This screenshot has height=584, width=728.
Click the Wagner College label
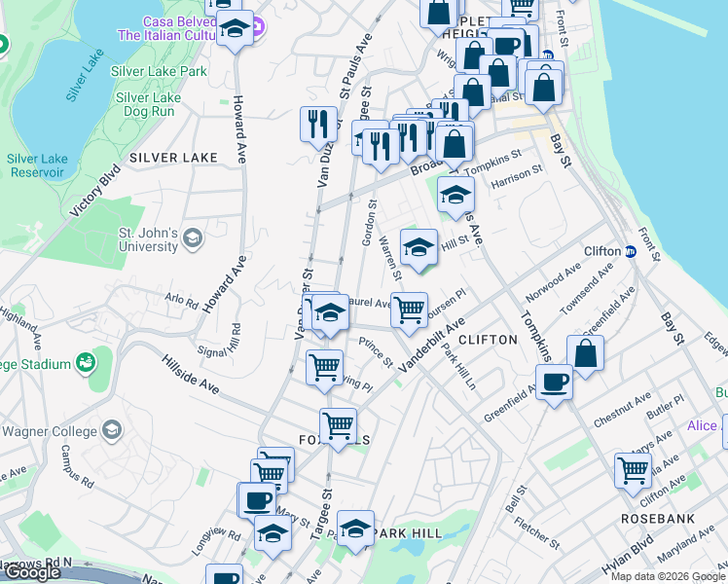(50, 432)
